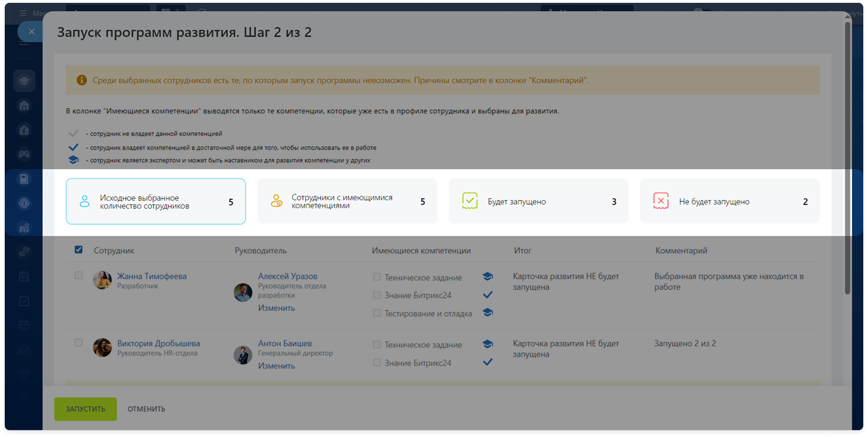Open the home icon in sidebar
Viewport: 868px width, 437px height.
pos(24,105)
